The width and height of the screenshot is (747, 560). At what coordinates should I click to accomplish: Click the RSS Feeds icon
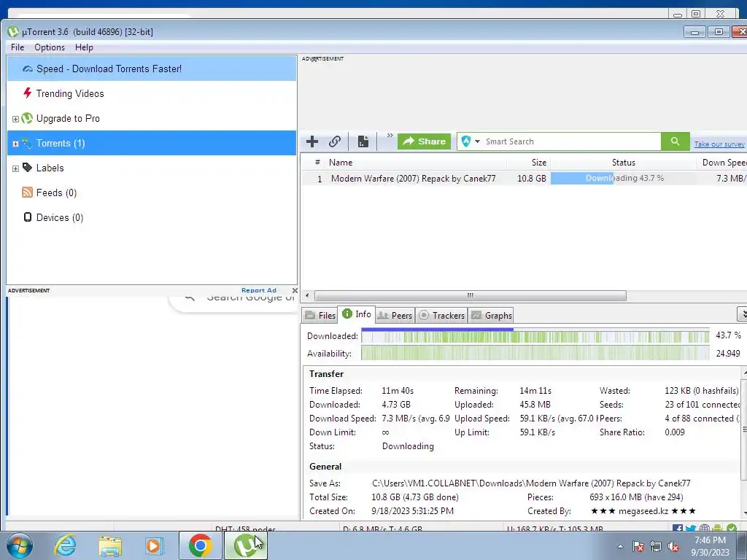[27, 192]
